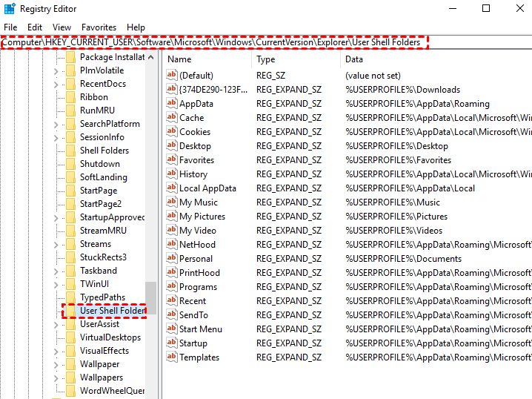This screenshot has height=399, width=532.
Task: Sort values by the Data column header
Action: (436, 59)
